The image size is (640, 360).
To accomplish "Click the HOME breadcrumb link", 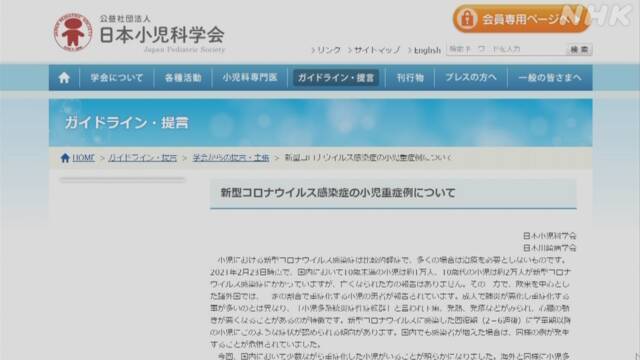I will click(83, 158).
